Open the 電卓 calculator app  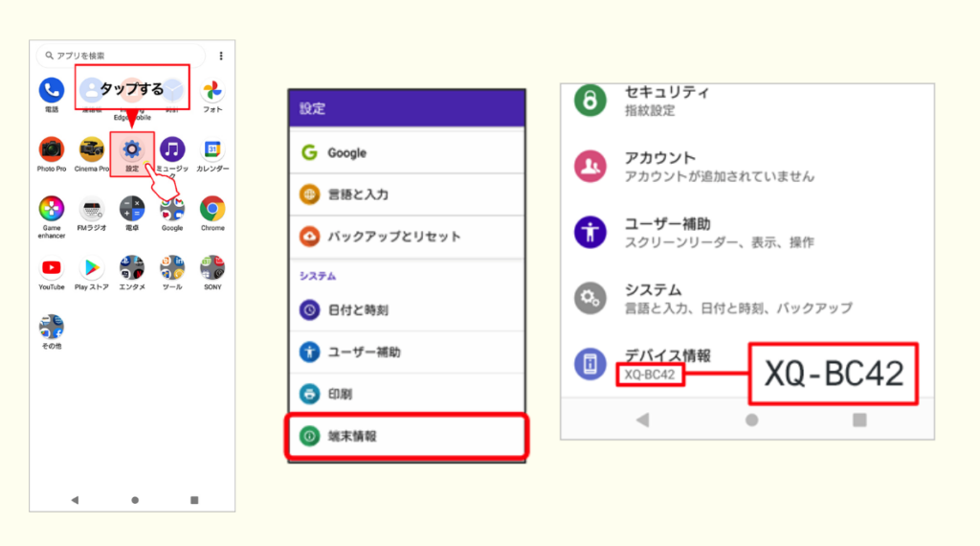[x=132, y=210]
